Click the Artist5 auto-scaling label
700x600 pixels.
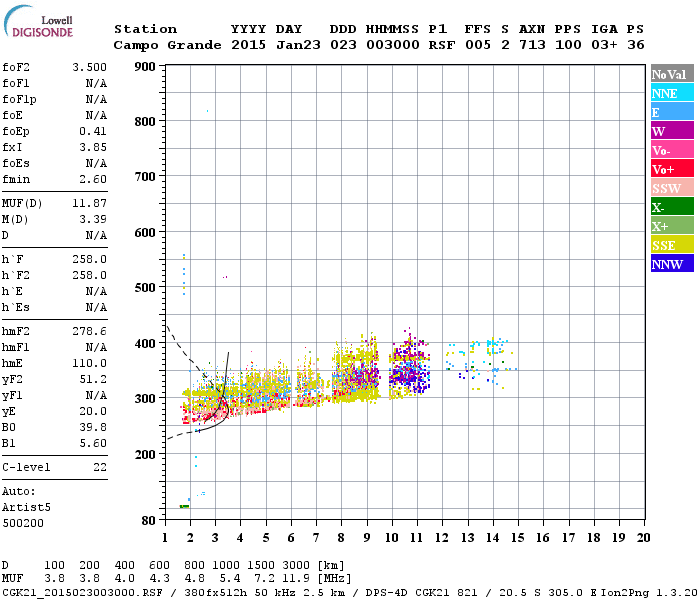(x=26, y=508)
